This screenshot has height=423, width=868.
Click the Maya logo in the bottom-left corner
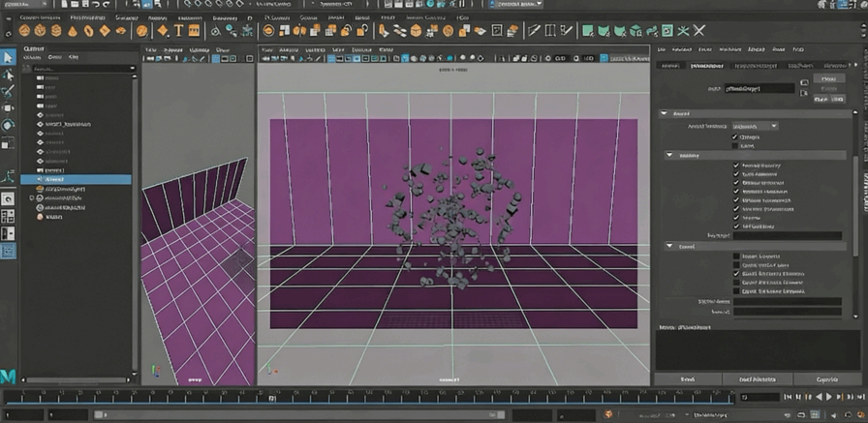click(x=9, y=374)
